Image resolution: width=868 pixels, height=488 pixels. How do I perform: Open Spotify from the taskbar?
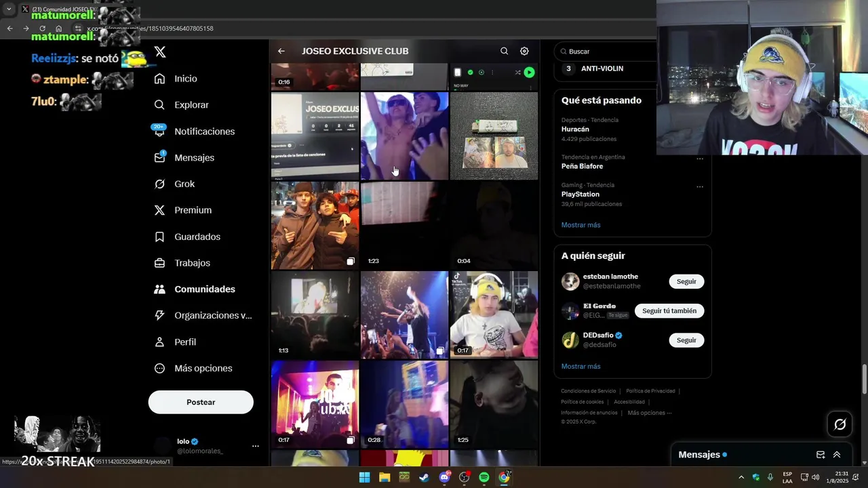pyautogui.click(x=484, y=477)
